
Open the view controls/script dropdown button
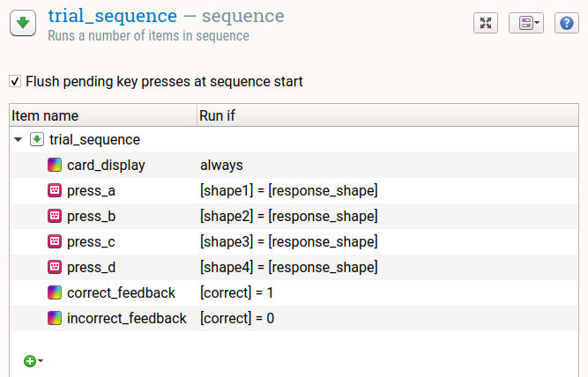(x=526, y=23)
